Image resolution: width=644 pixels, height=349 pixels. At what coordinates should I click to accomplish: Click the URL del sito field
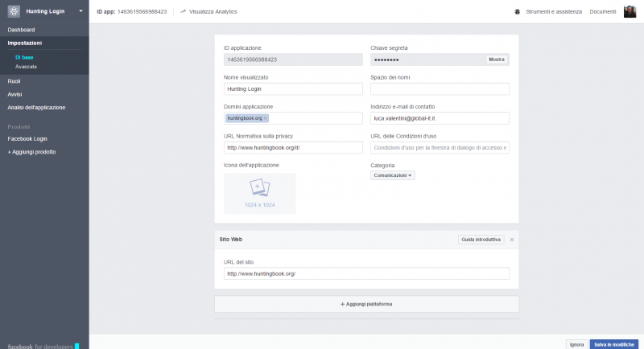click(x=366, y=273)
